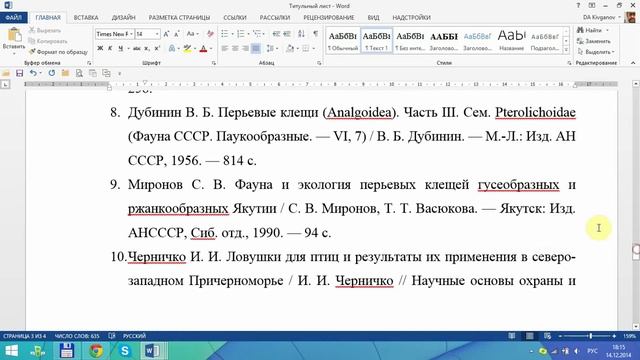The height and width of the screenshot is (360, 640).
Task: Open Word Help question mark icon
Action: (578, 6)
